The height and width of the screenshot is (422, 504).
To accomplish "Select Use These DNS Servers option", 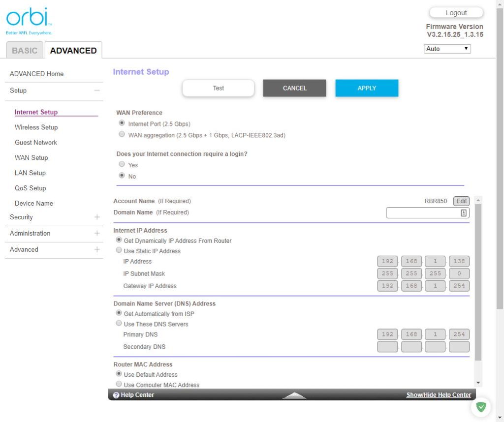I will coord(119,324).
